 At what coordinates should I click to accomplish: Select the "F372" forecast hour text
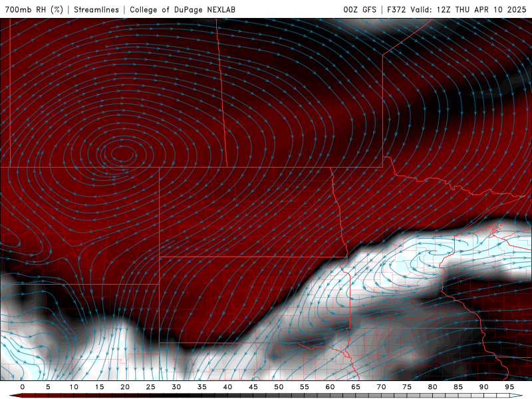(x=396, y=9)
